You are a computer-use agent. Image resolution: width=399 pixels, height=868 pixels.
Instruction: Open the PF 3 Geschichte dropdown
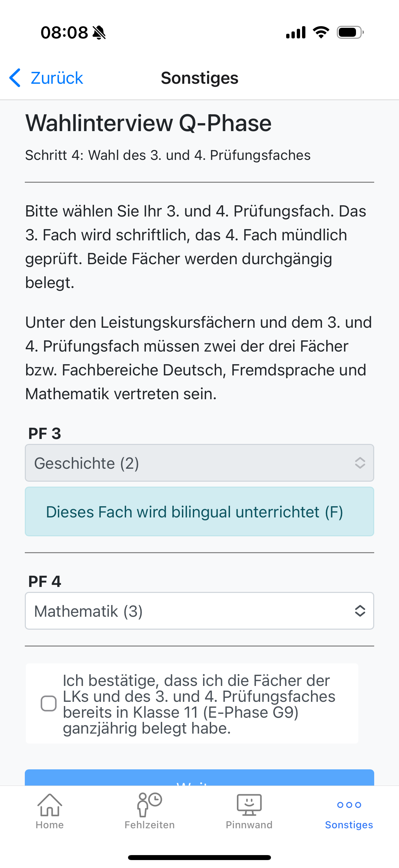click(199, 463)
